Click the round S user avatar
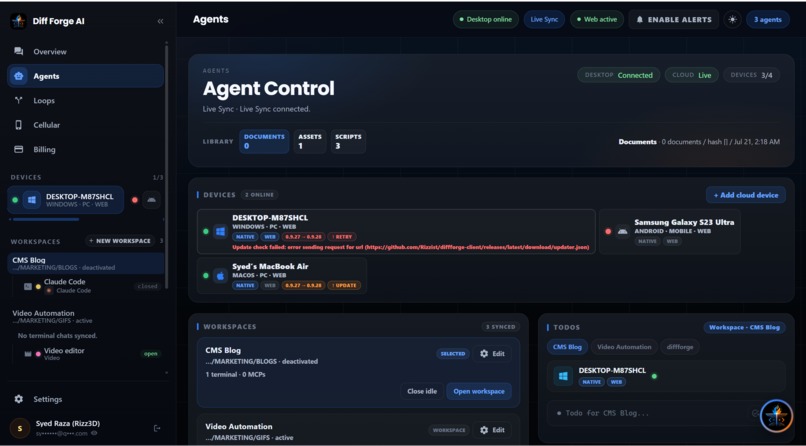This screenshot has width=806, height=446. coord(20,428)
